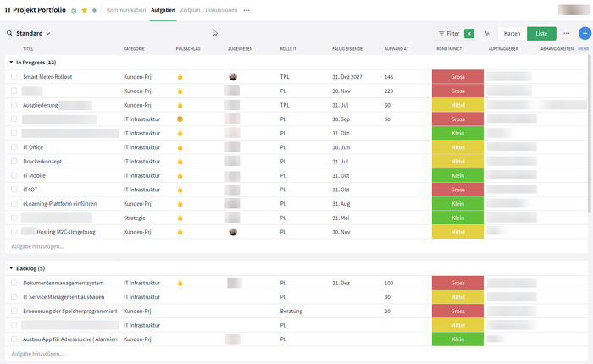Switch to the Kommunikation tab

click(126, 10)
